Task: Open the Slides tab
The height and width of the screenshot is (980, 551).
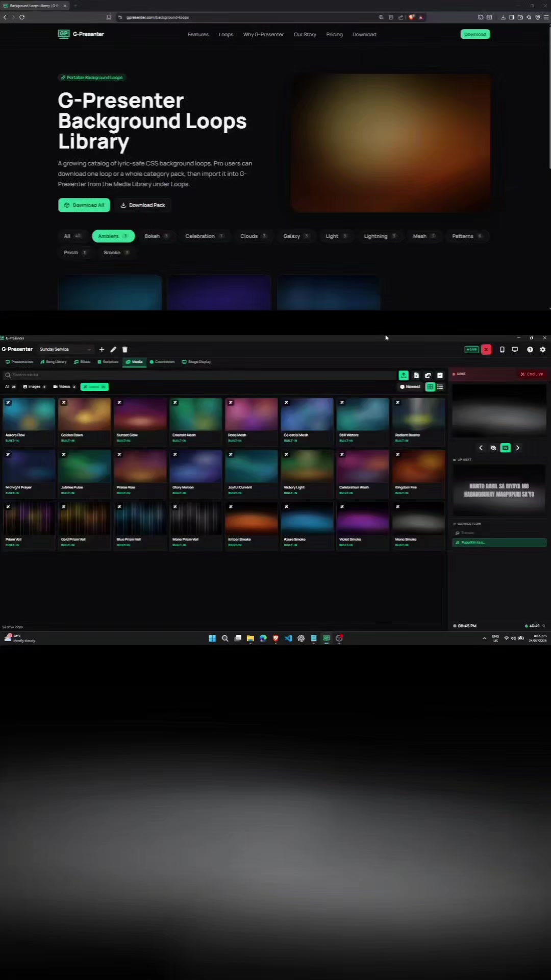Action: [x=82, y=362]
